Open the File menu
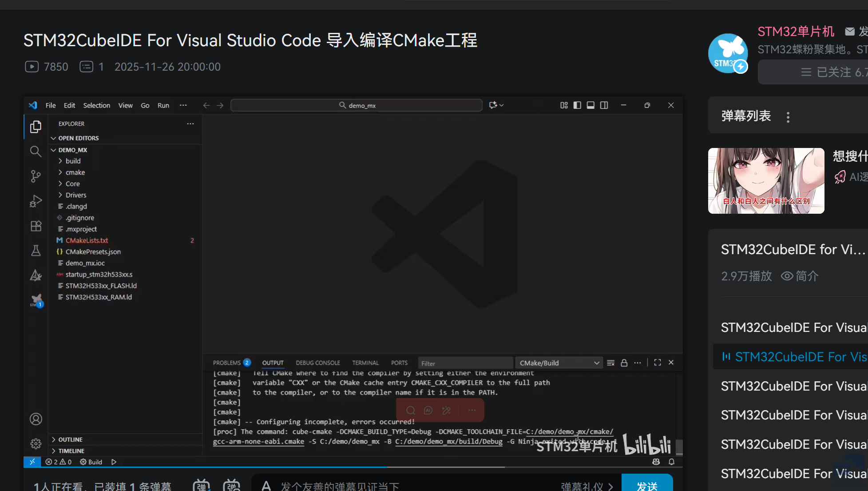 tap(51, 105)
